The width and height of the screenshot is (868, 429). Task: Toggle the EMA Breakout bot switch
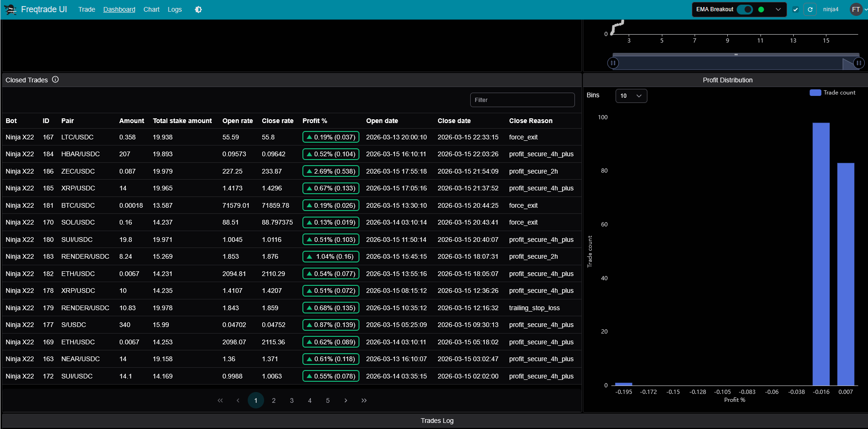745,9
